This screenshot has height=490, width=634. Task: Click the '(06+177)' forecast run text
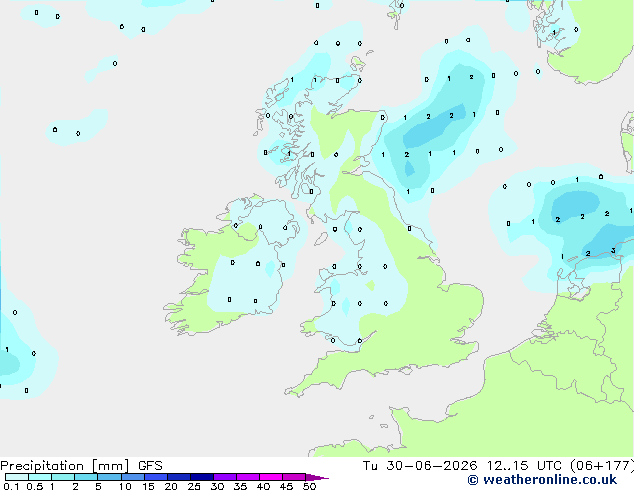[602, 466]
